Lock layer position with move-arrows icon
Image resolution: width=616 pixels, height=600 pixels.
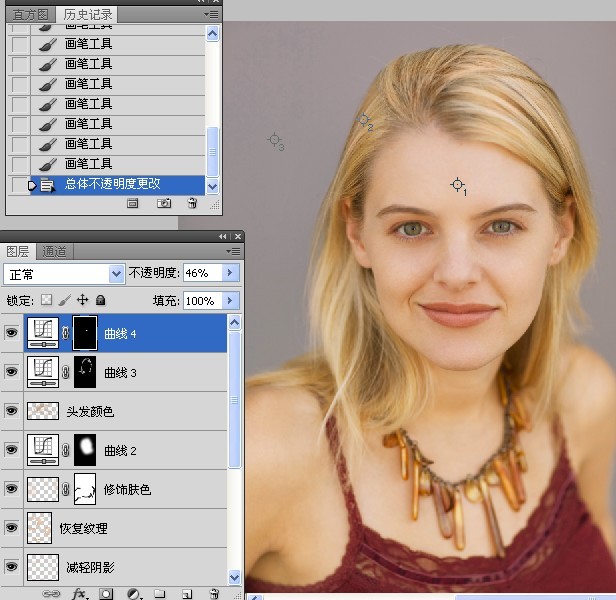83,300
